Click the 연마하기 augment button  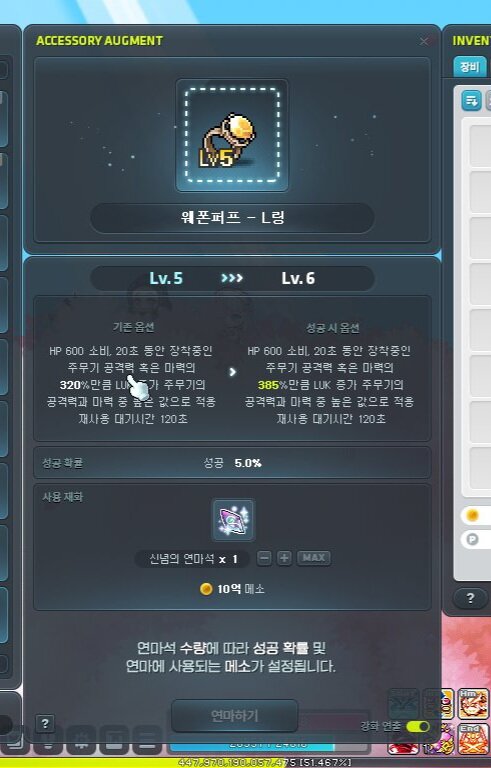pos(235,716)
